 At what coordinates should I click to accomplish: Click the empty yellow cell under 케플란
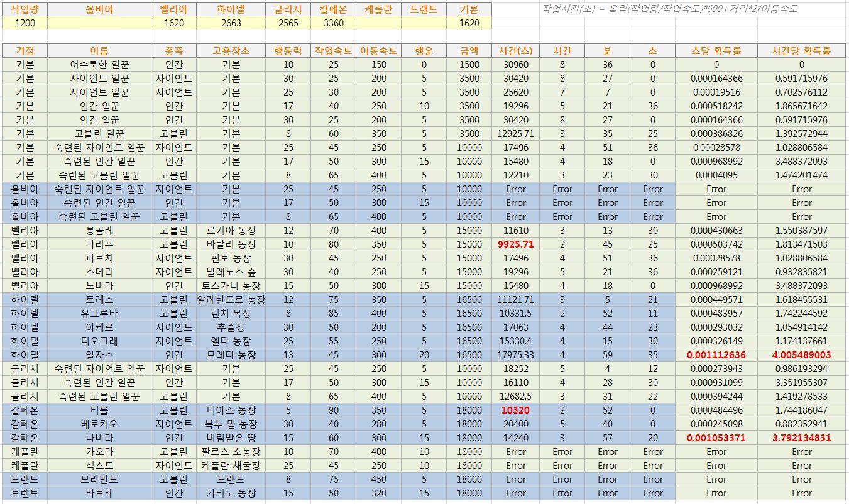(x=378, y=23)
